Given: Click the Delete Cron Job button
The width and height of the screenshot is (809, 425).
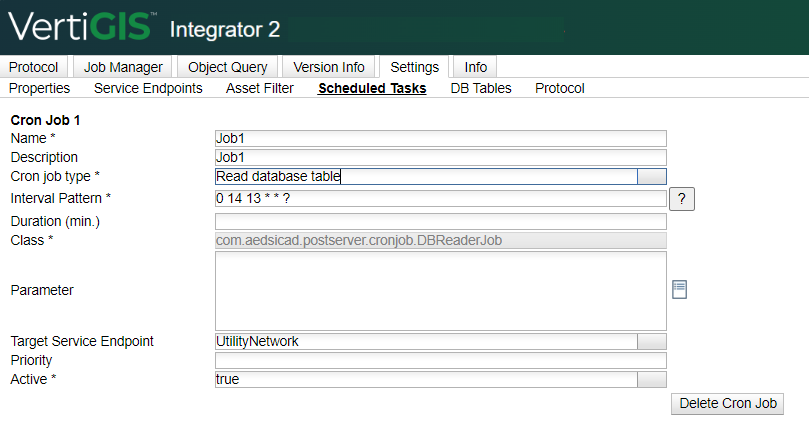Looking at the screenshot, I should pos(727,403).
